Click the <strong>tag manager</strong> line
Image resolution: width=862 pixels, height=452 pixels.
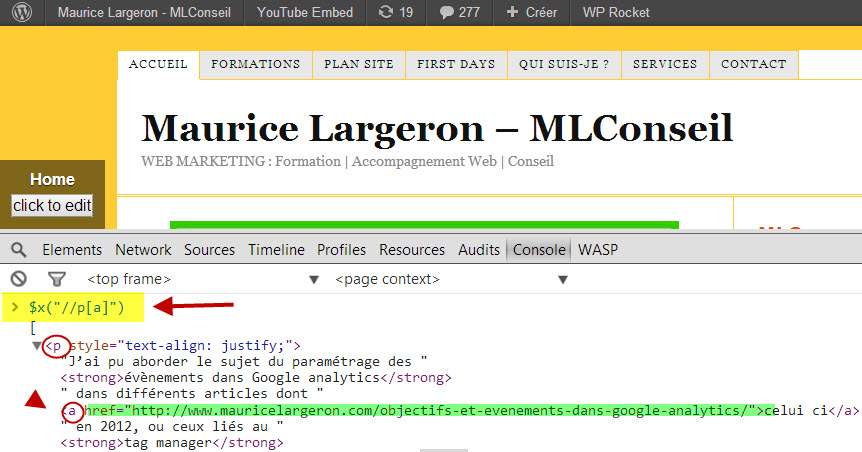[172, 443]
